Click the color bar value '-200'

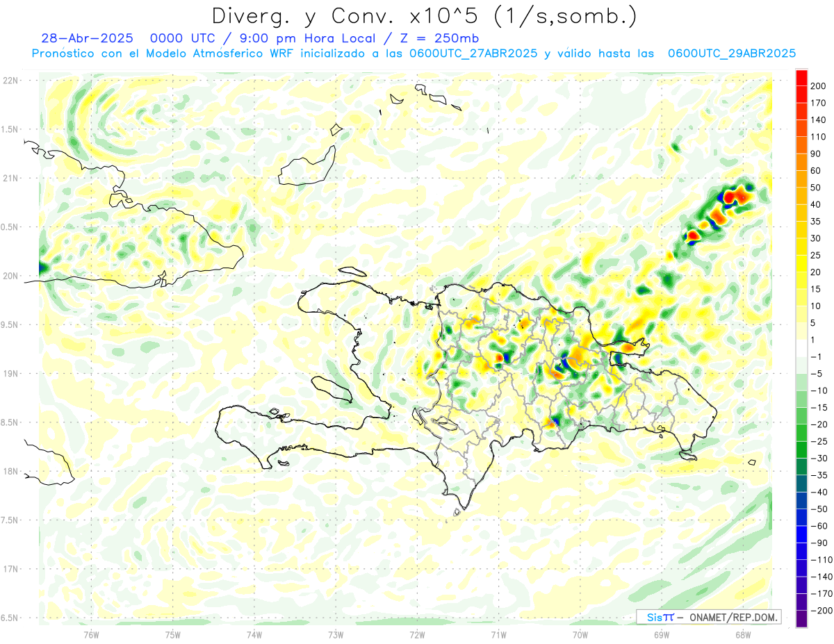[821, 611]
